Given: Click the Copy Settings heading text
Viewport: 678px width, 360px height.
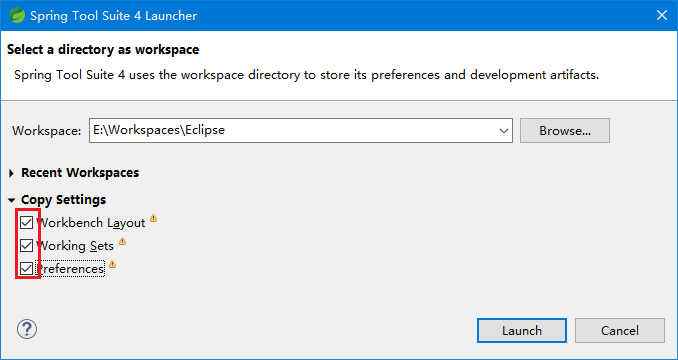Looking at the screenshot, I should pos(64,200).
